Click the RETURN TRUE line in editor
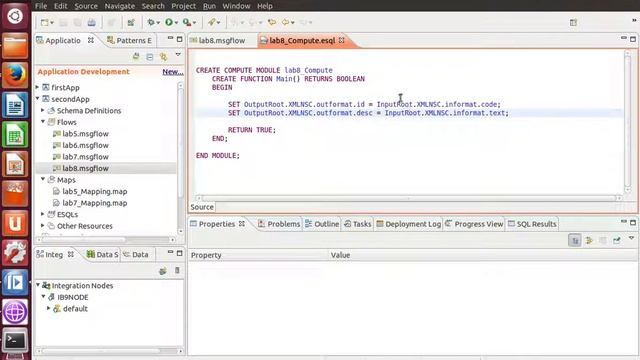Screen dimensions: 640x360 point(251,130)
